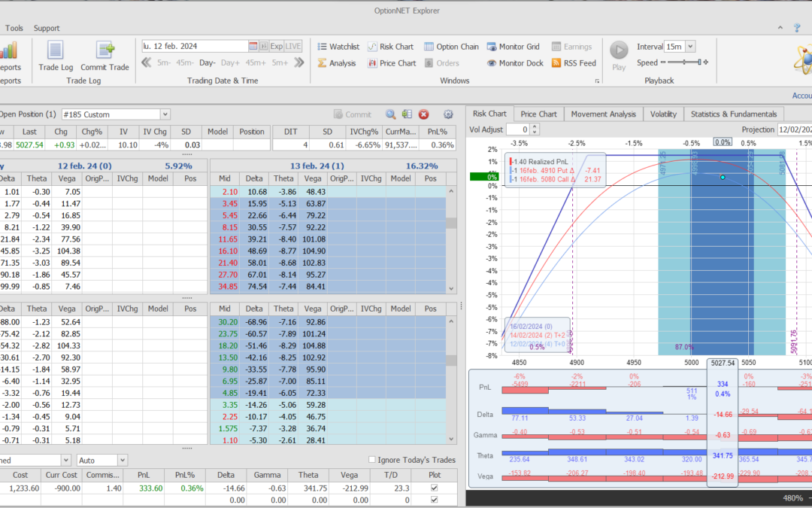Show the Monitor Grid window
The height and width of the screenshot is (508, 812).
click(x=514, y=47)
